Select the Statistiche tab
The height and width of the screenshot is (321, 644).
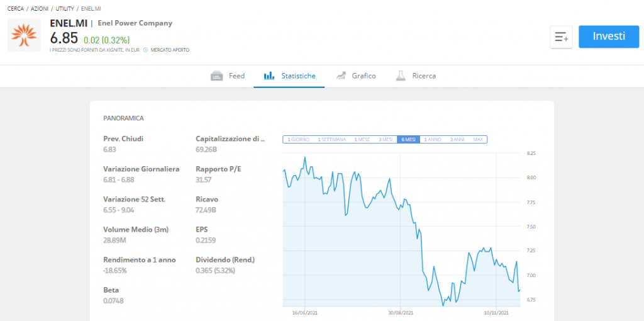click(x=289, y=76)
